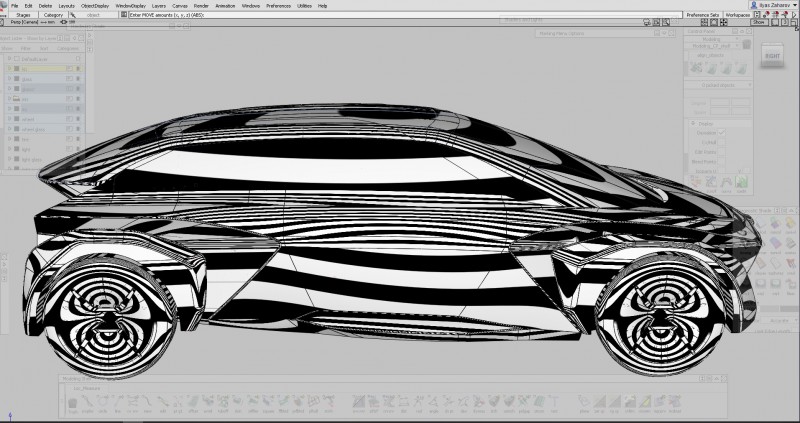This screenshot has height=423, width=800.
Task: Click the RIGHT face of the ViewCube
Action: 772,56
